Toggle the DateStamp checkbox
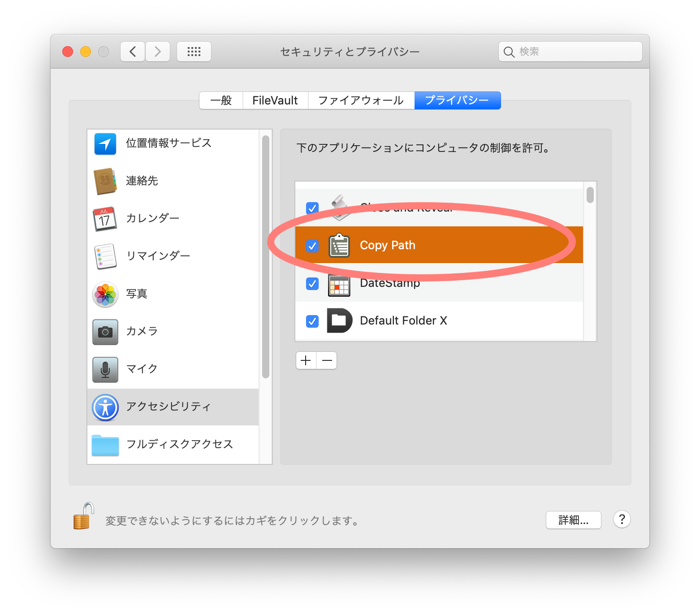700x615 pixels. [x=312, y=283]
